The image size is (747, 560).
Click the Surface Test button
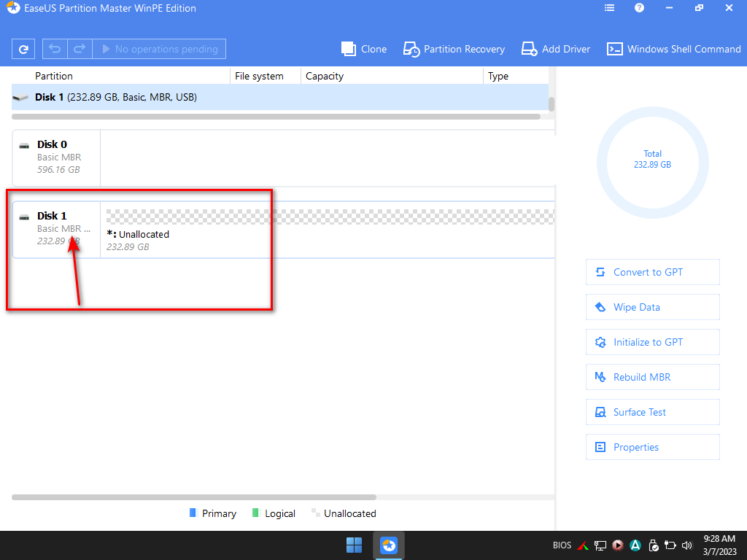(653, 412)
